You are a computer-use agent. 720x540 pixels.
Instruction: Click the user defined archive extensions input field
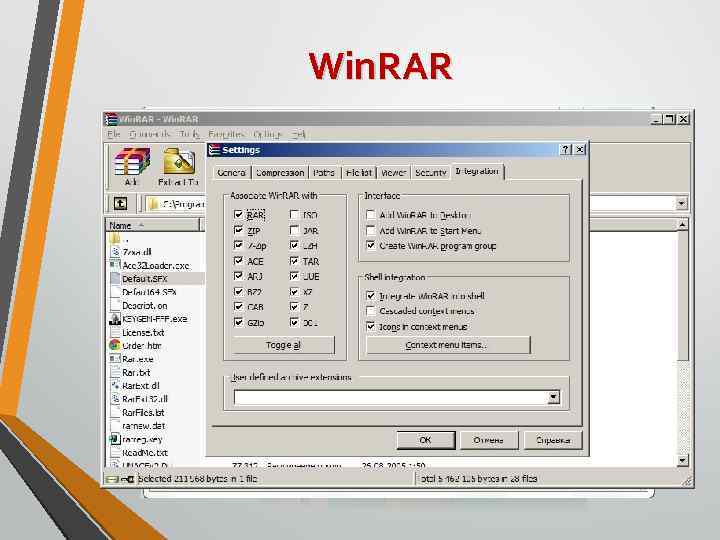pos(391,397)
